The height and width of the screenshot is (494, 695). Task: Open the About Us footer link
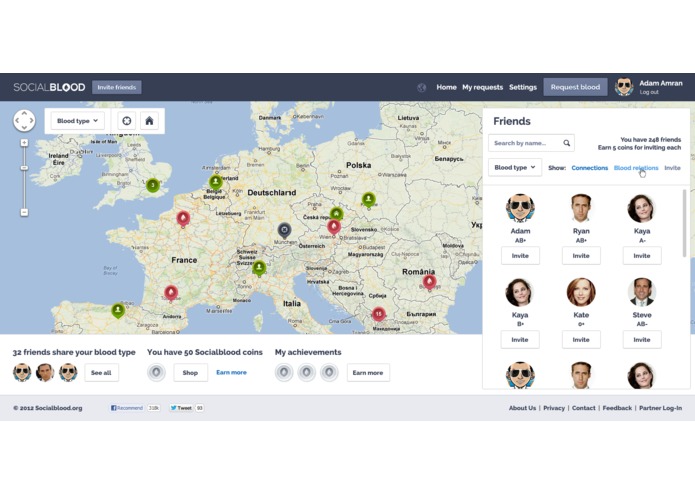click(x=522, y=408)
